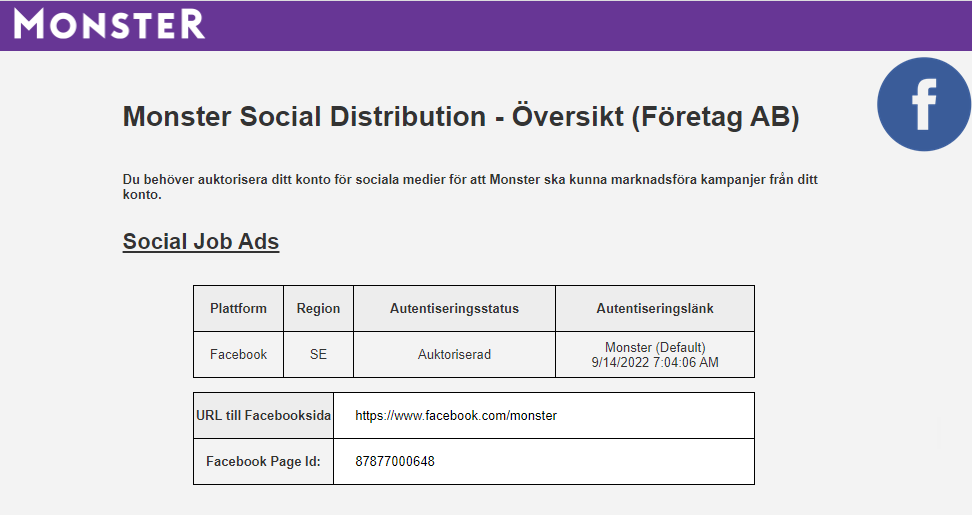
Task: Click the Plattform column header
Action: tap(238, 308)
